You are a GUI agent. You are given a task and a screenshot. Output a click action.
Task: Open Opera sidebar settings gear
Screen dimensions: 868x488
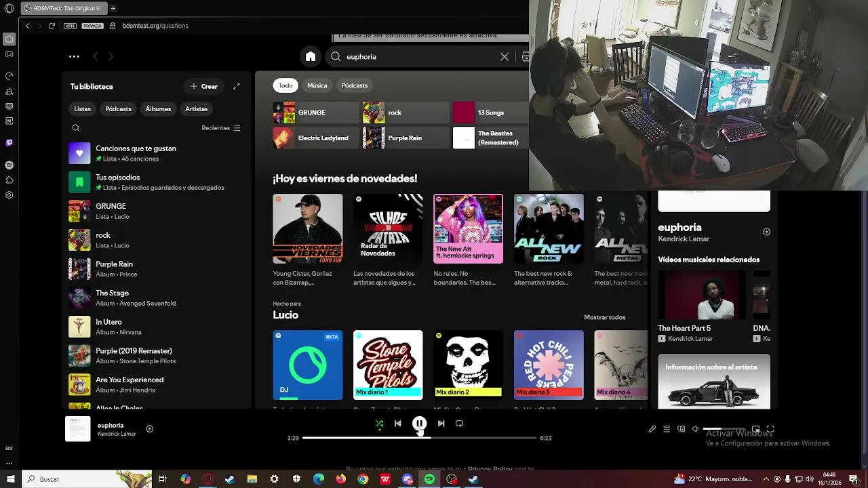click(9, 195)
